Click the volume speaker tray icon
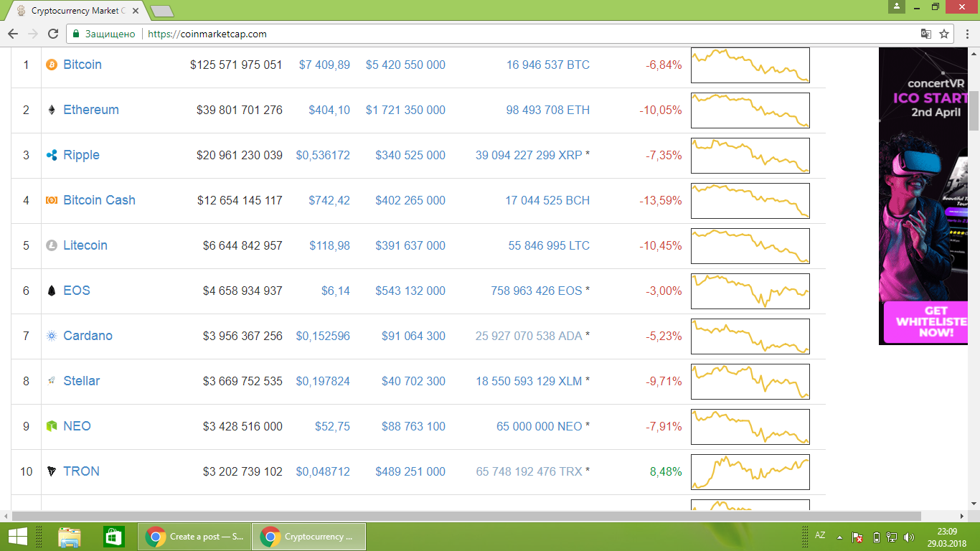 (x=909, y=537)
